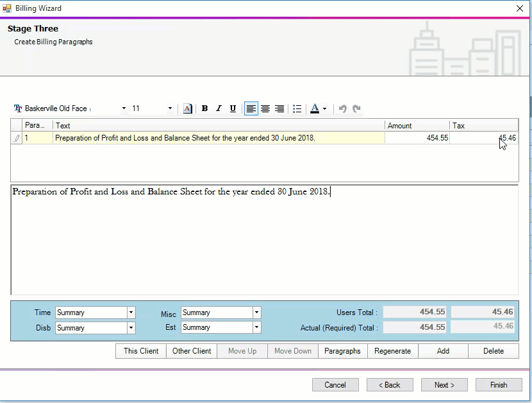Open the font dialog icon
Image resolution: width=532 pixels, height=403 pixels.
[187, 108]
